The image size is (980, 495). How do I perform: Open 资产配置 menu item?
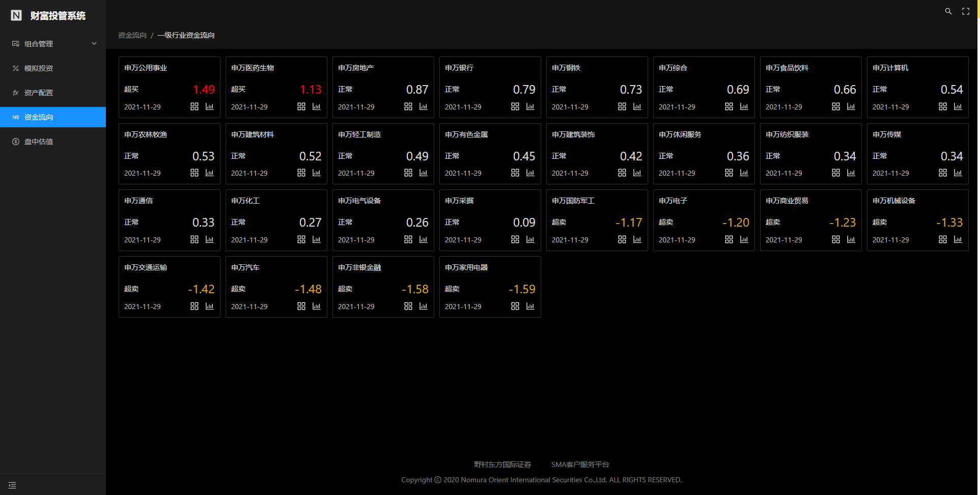[x=53, y=93]
